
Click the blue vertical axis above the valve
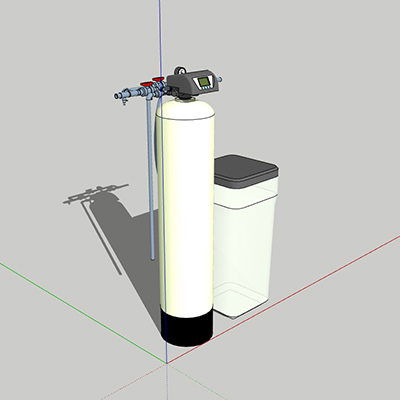160,33
